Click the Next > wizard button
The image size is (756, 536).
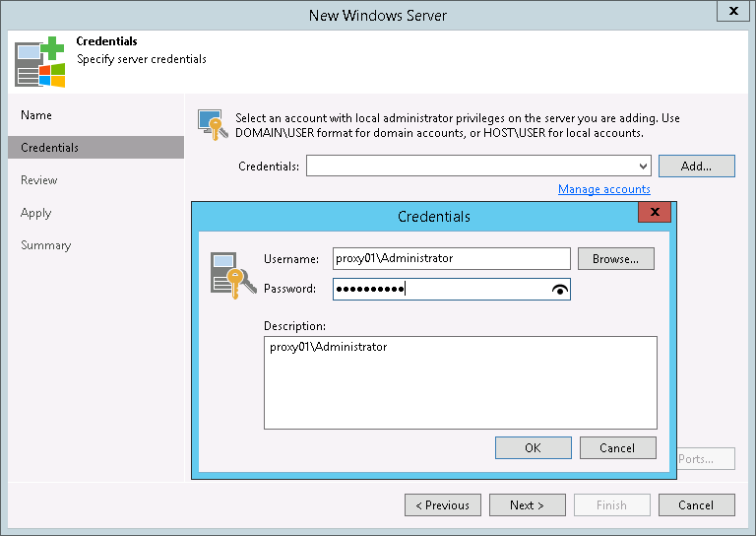528,505
